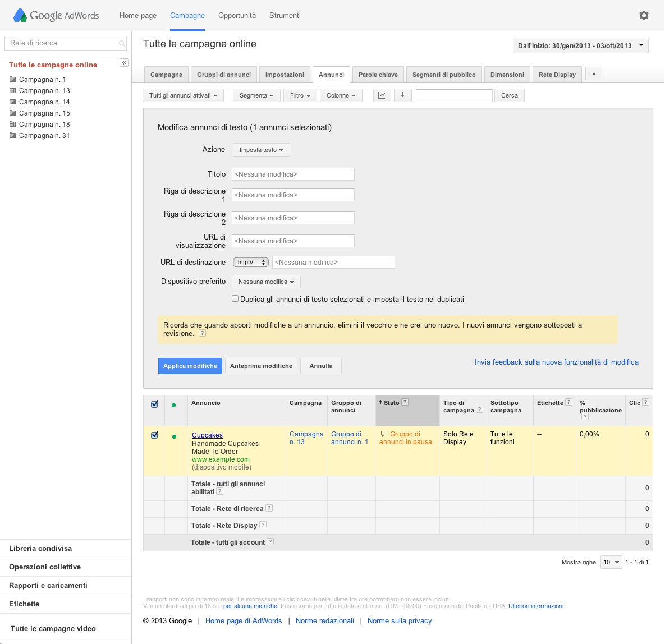Open the Filtro dropdown

pos(300,95)
